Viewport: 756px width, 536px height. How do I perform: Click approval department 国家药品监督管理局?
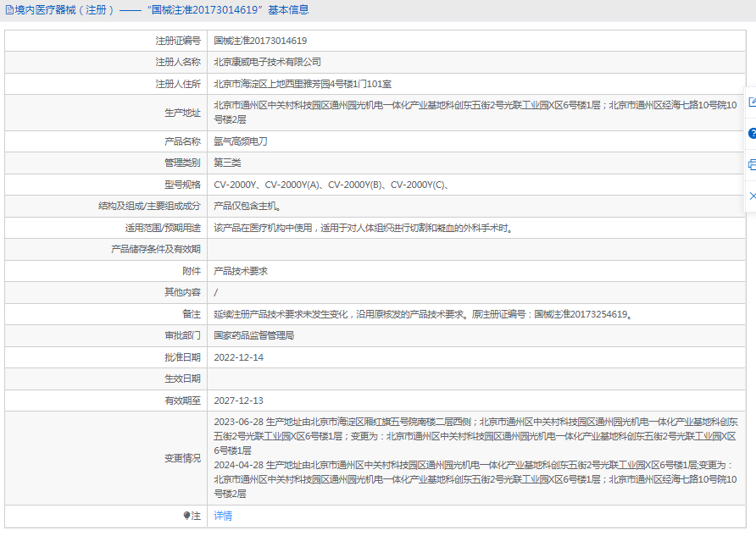(x=253, y=335)
